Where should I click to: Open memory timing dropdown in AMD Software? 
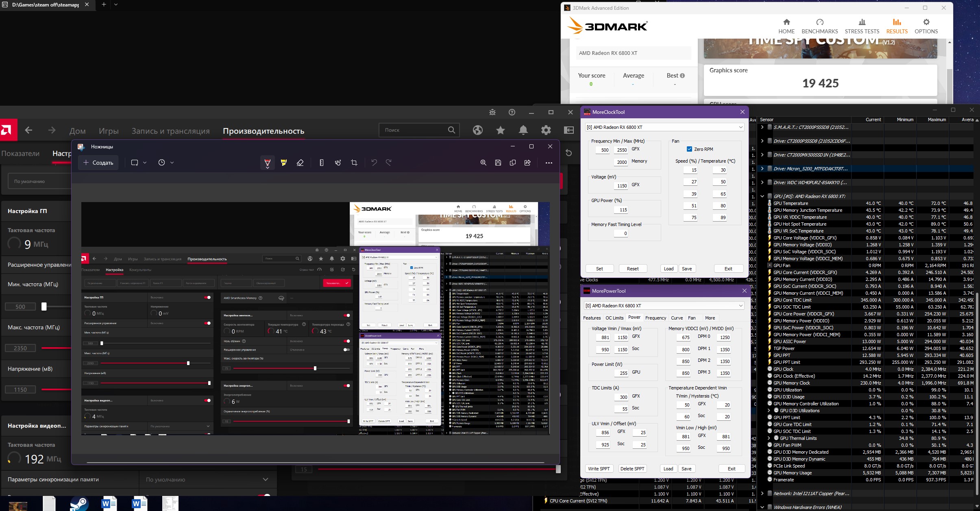pyautogui.click(x=208, y=480)
